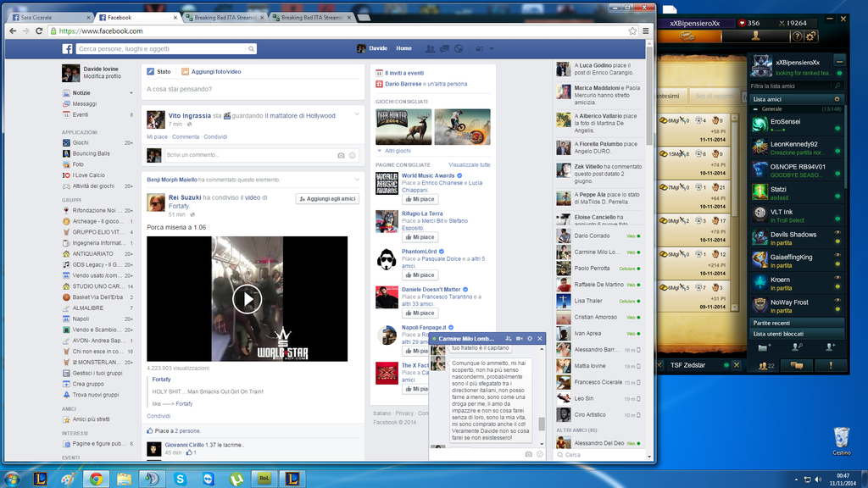Click camera icon in Vito Ingrassia comment field
Screen dimensions: 868x488
coord(341,156)
